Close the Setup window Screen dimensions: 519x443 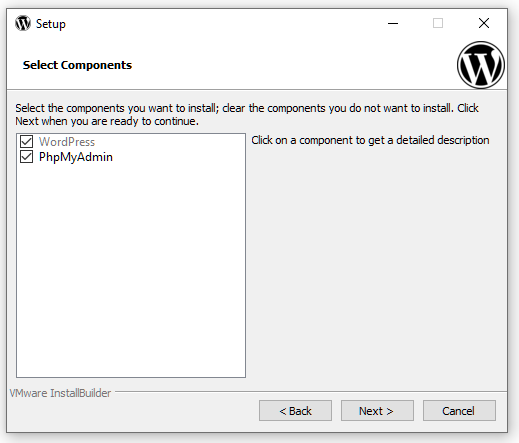coord(484,23)
